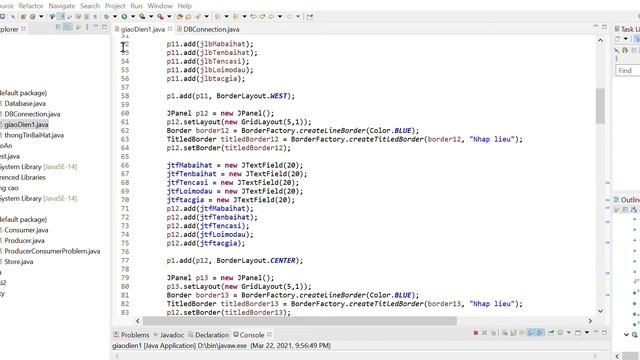Click the editor horizontal scrollbar thumb

tap(300, 321)
